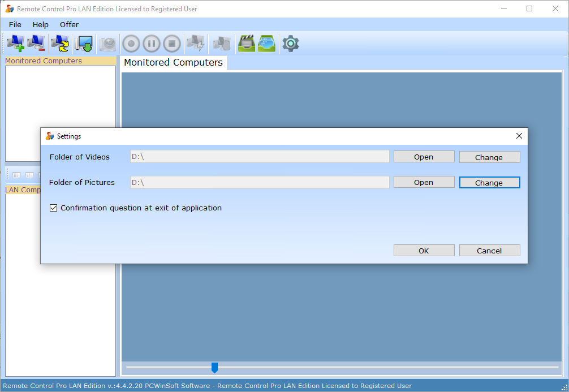The image size is (569, 392).
Task: Click the remove computer toolbar icon
Action: (x=36, y=44)
